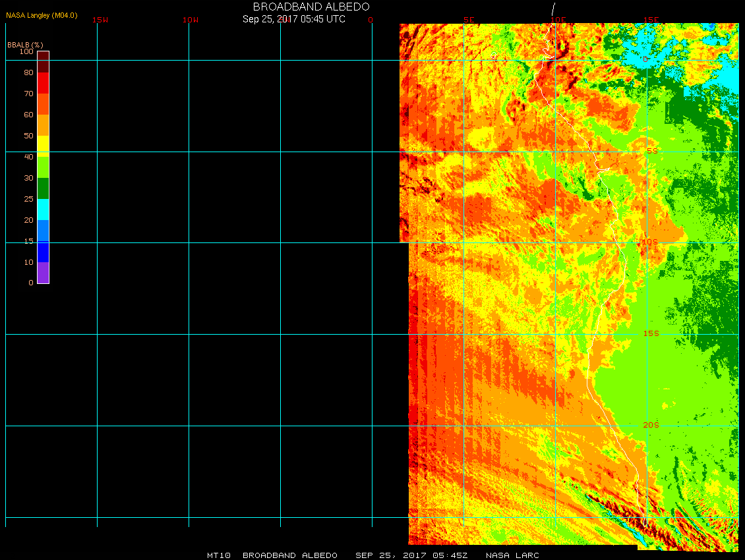This screenshot has width=745, height=560.
Task: Select the light green 30-40 legend swatch
Action: [44, 167]
